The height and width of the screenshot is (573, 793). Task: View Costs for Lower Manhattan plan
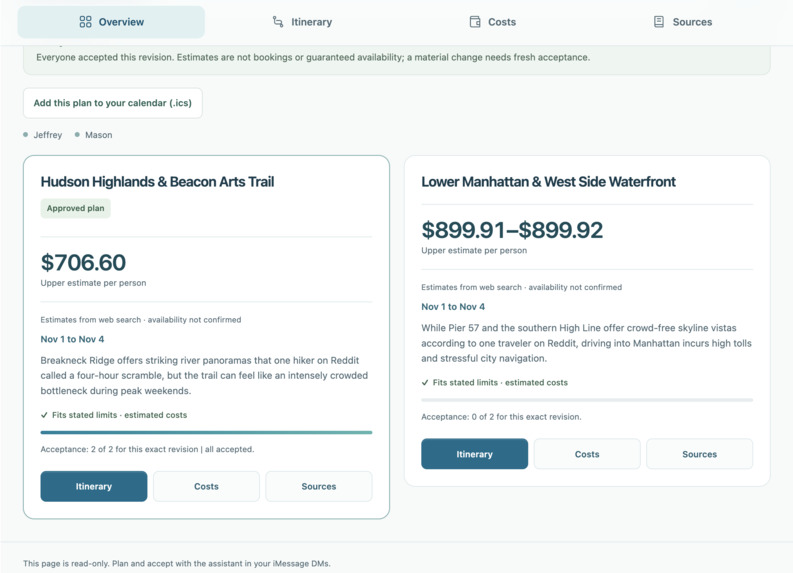click(587, 454)
